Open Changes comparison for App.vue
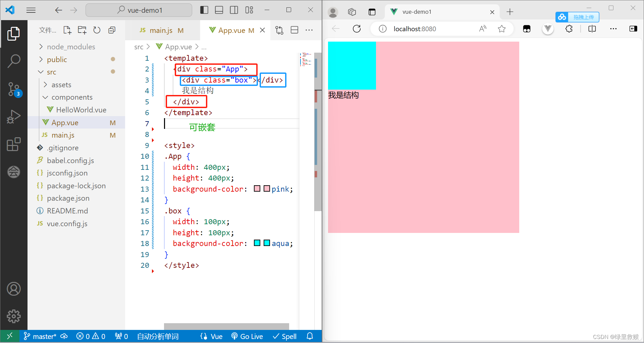The height and width of the screenshot is (343, 644). point(279,30)
